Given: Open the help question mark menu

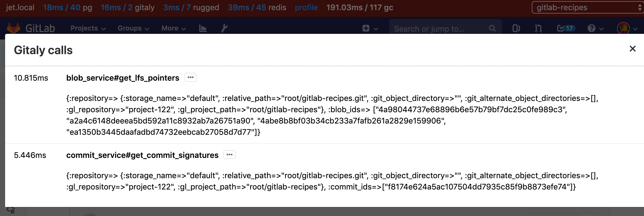Looking at the screenshot, I should [595, 28].
